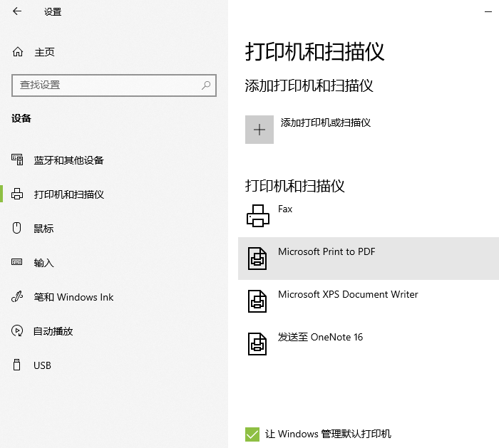
Task: Click the XPS Document Writer icon
Action: click(257, 301)
